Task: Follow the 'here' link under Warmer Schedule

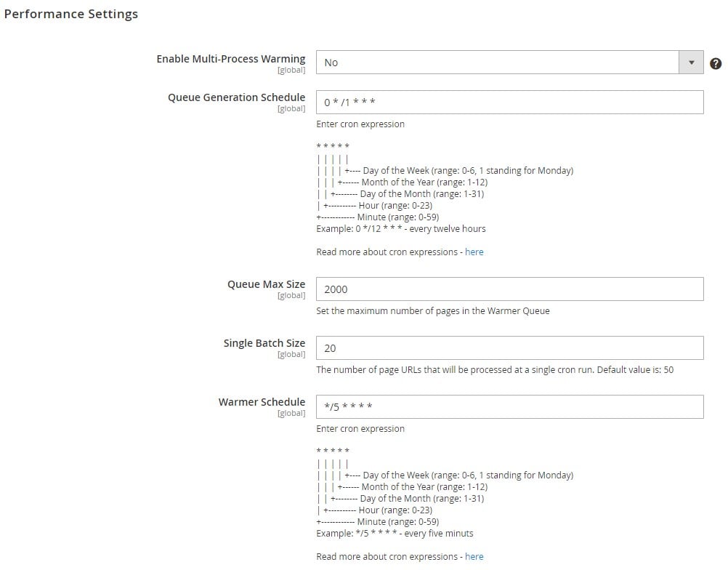Action: [474, 556]
